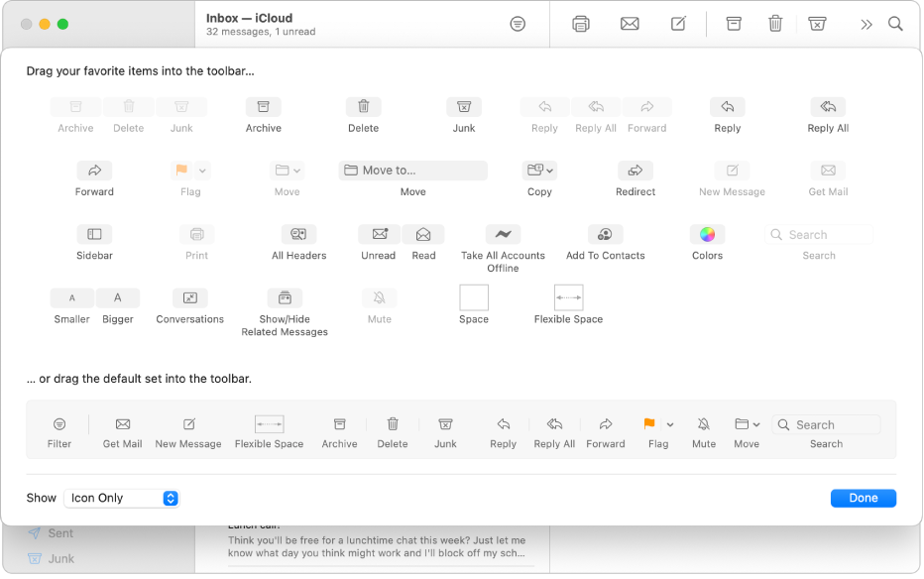
Task: Select the Take All Accounts Offline icon
Action: [x=503, y=234]
